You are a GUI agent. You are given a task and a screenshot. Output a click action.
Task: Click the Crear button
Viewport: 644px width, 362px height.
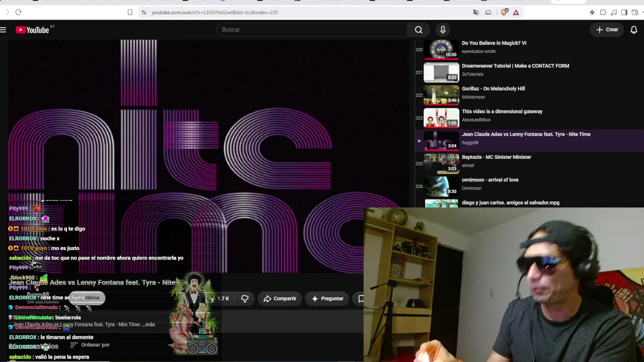pyautogui.click(x=607, y=30)
